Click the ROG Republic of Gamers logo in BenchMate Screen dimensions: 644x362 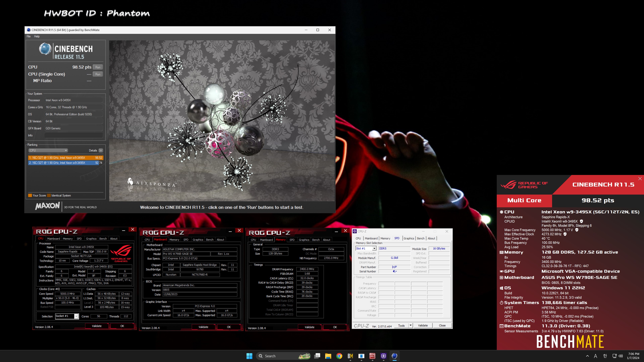pyautogui.click(x=524, y=185)
